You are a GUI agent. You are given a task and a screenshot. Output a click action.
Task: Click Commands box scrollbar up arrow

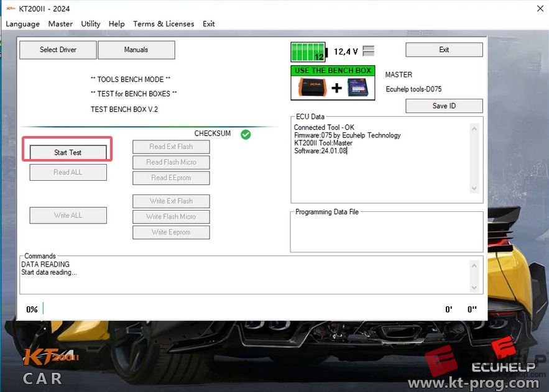coord(474,266)
